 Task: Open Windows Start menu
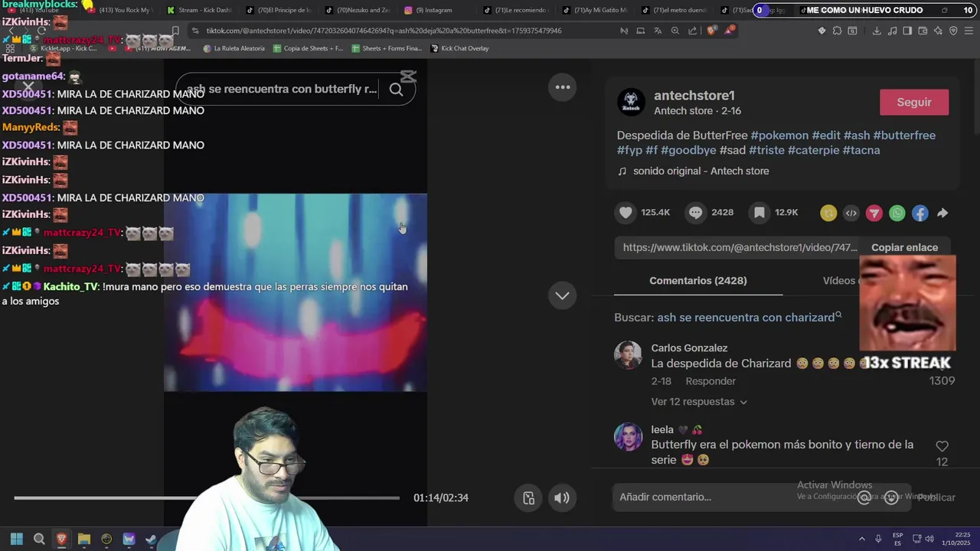point(17,540)
